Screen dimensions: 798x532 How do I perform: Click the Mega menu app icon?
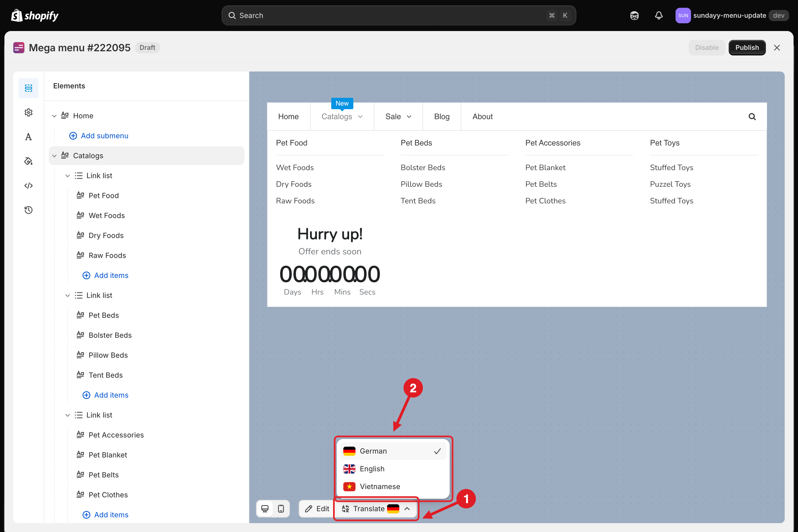[x=19, y=47]
